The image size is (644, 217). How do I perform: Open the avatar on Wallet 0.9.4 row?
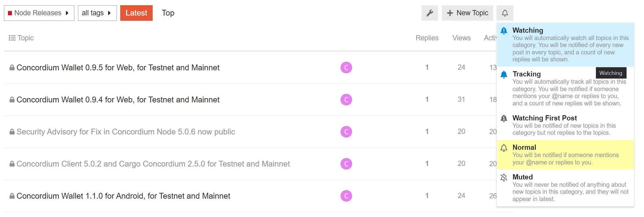click(346, 100)
